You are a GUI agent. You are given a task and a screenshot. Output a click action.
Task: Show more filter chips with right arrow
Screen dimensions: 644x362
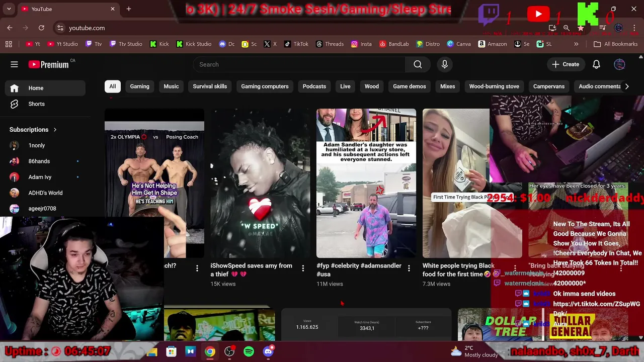pyautogui.click(x=626, y=86)
